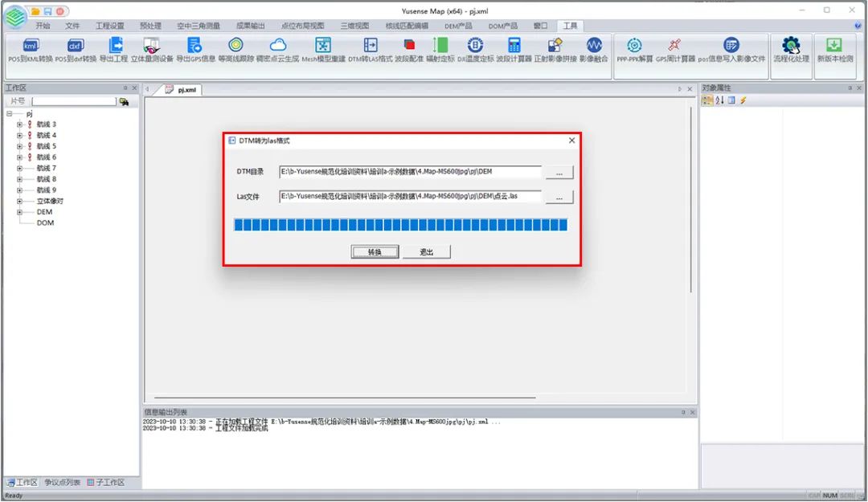Switch to the DEM产品 ribbon tab
Image resolution: width=868 pixels, height=502 pixels.
click(x=458, y=26)
